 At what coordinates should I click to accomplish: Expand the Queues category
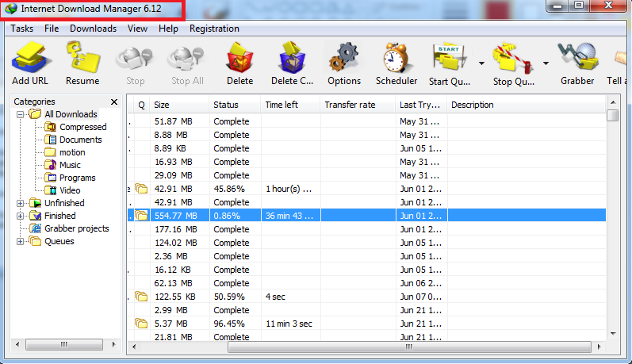(x=20, y=241)
